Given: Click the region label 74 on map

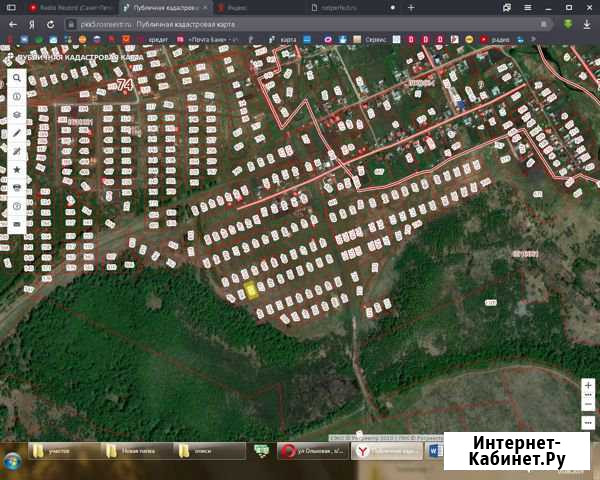Looking at the screenshot, I should 125,85.
